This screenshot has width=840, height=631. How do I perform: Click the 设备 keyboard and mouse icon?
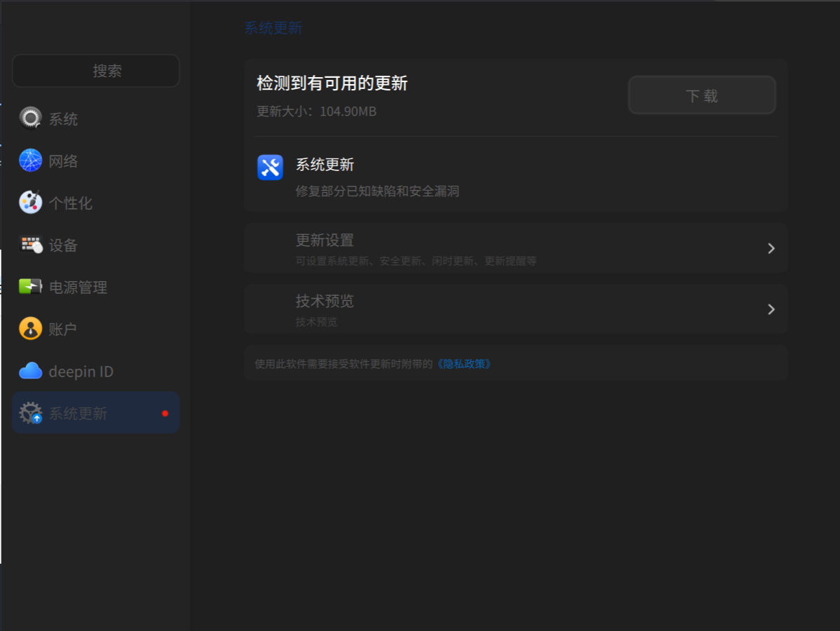pos(31,244)
